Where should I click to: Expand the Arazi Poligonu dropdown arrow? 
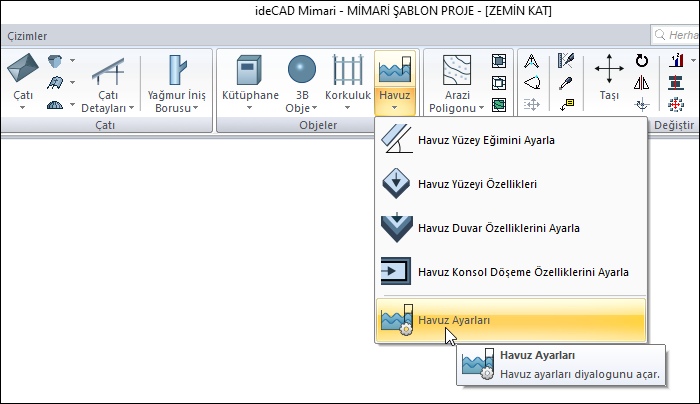coord(481,108)
